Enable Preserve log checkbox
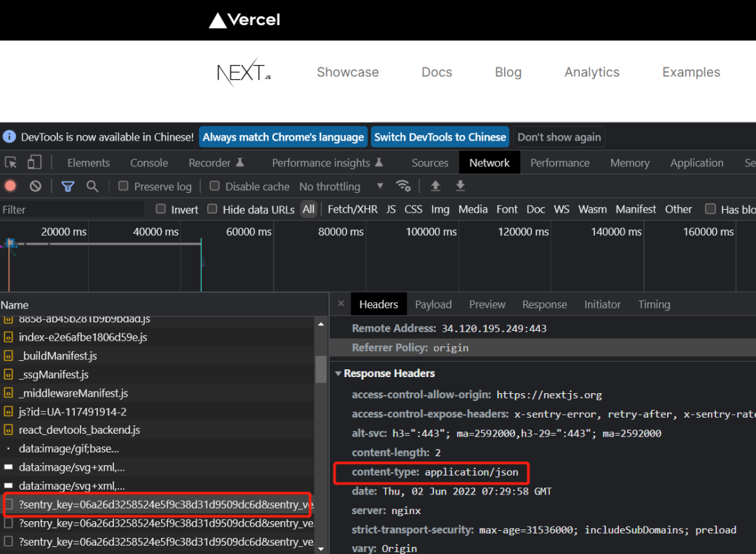 [x=123, y=186]
